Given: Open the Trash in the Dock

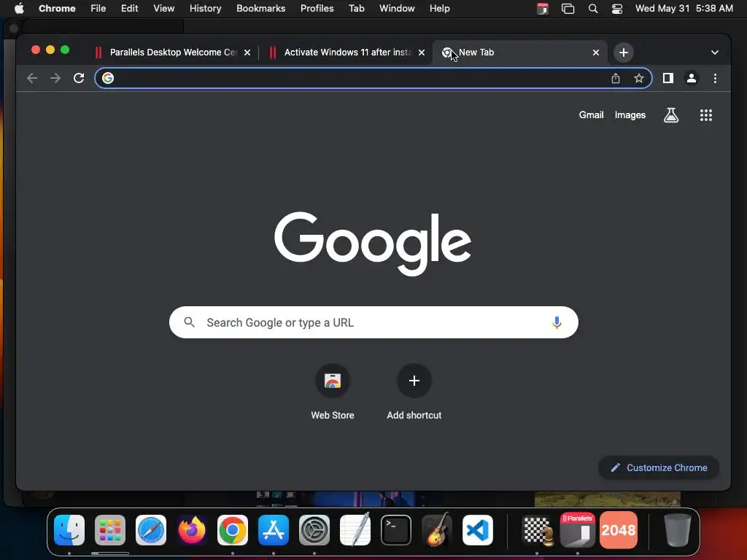Looking at the screenshot, I should tap(678, 530).
